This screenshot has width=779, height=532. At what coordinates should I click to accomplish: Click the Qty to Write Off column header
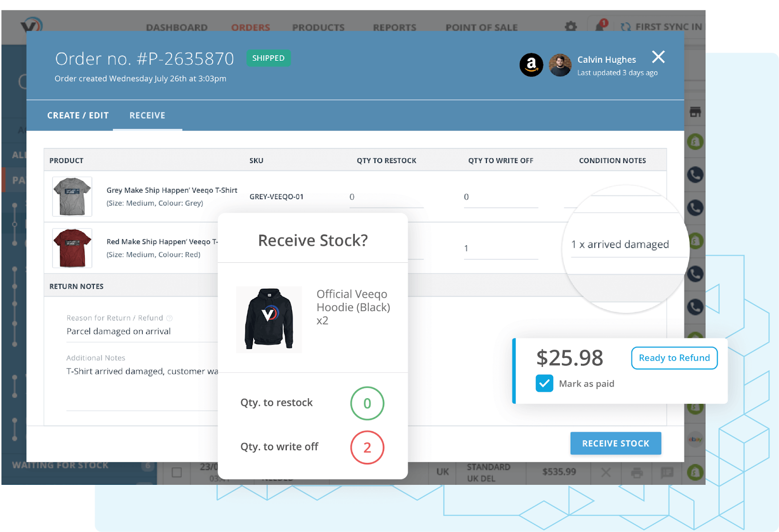[501, 161]
